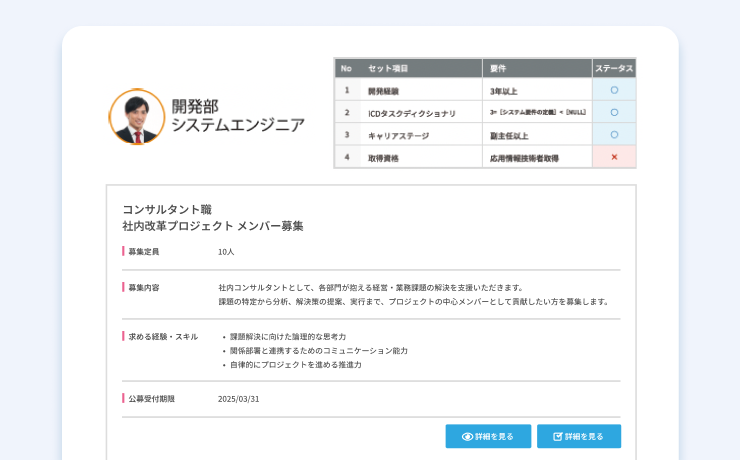Click the ステータス column header
740x460 pixels.
pyautogui.click(x=614, y=68)
